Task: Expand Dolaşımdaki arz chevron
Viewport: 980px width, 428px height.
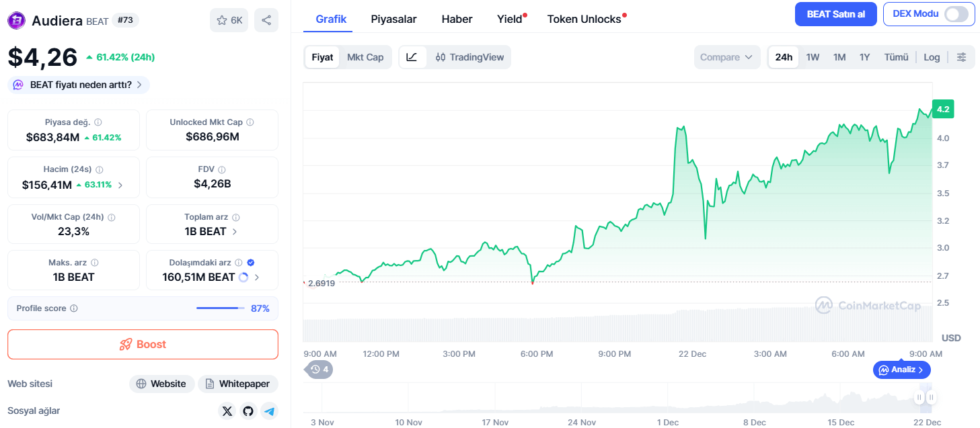Action: [257, 277]
